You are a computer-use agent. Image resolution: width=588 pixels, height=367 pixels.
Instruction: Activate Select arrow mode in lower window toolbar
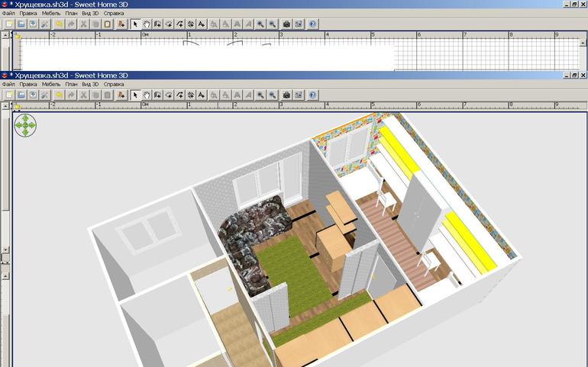tap(135, 95)
